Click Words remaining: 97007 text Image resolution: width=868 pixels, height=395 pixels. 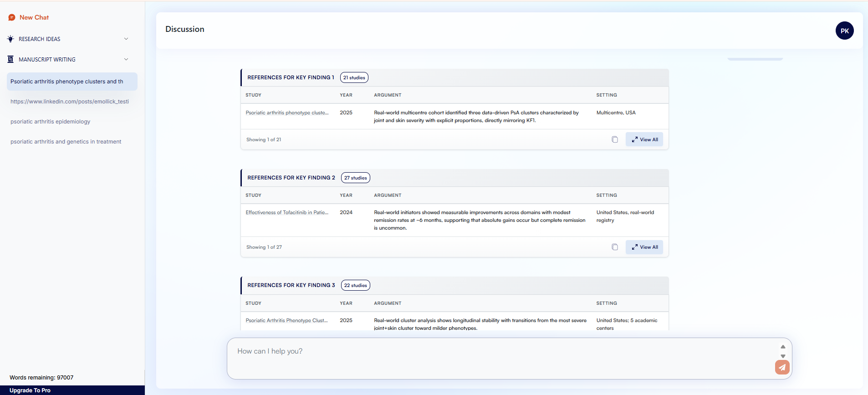41,377
